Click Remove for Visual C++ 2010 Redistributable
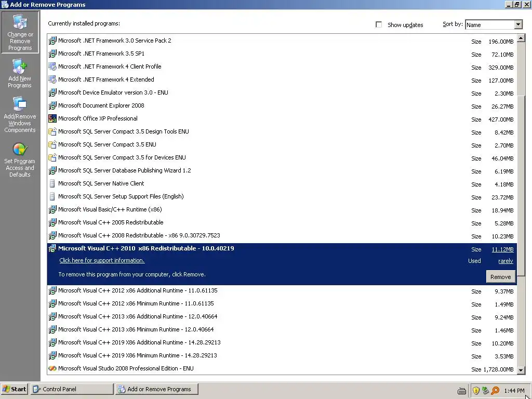The height and width of the screenshot is (399, 532). pyautogui.click(x=500, y=277)
